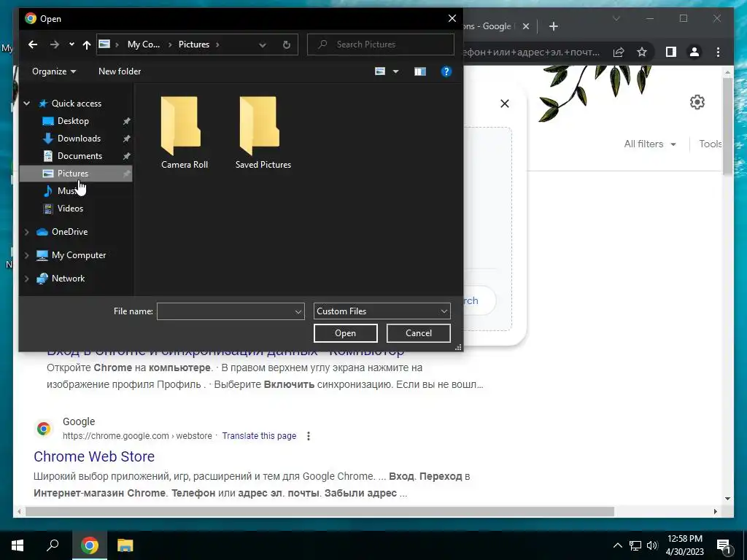Go back in the Open dialog

click(x=32, y=44)
